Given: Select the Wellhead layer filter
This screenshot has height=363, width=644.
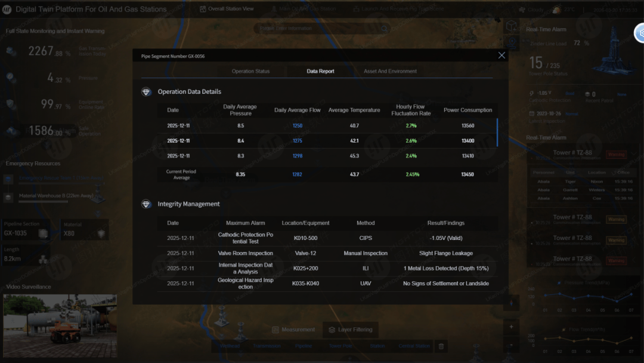Looking at the screenshot, I should tap(230, 346).
